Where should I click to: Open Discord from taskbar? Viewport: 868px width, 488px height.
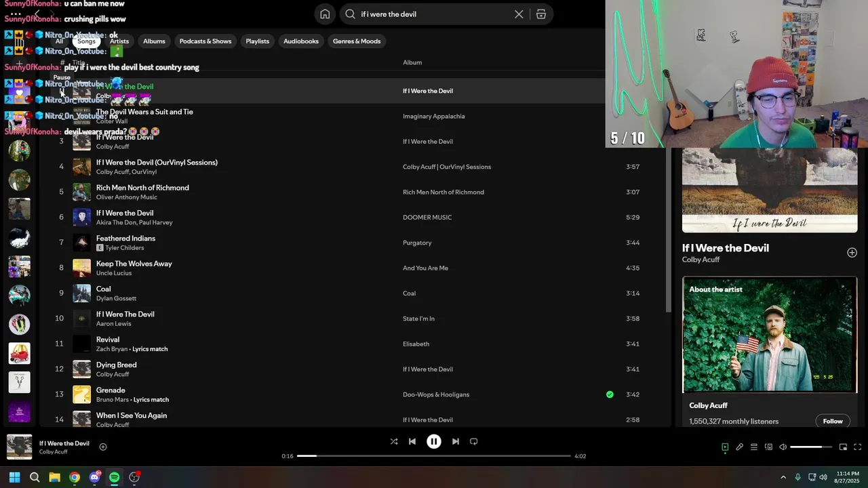coord(94,477)
